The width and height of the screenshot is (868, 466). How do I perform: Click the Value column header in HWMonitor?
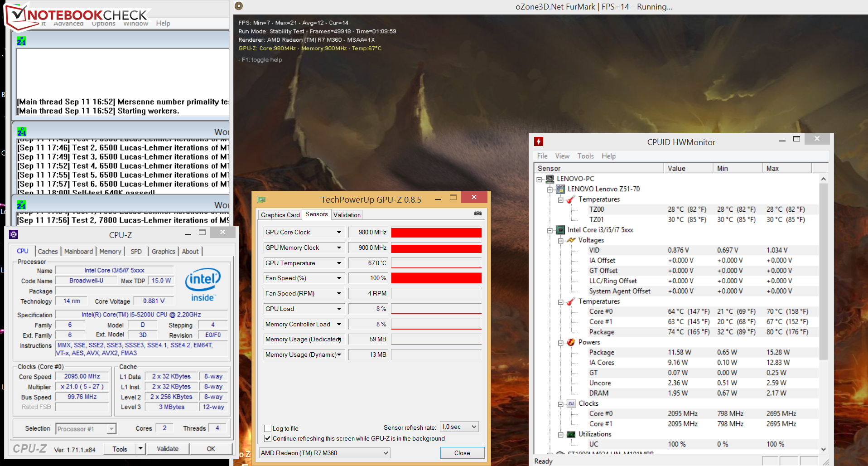tap(688, 168)
